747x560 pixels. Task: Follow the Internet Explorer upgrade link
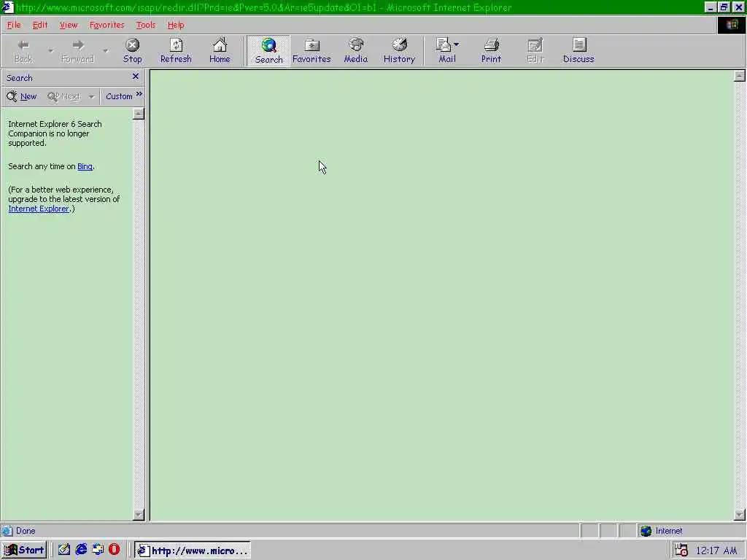(39, 209)
